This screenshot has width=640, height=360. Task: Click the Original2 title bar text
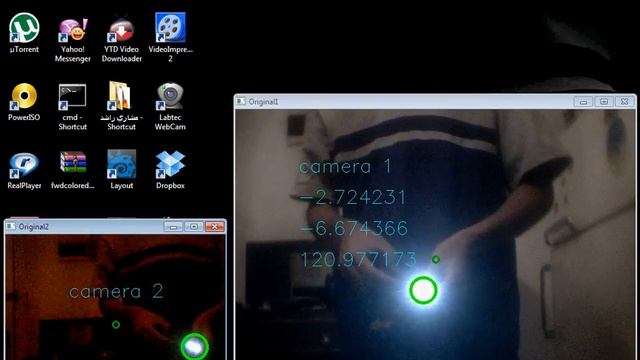click(x=33, y=227)
